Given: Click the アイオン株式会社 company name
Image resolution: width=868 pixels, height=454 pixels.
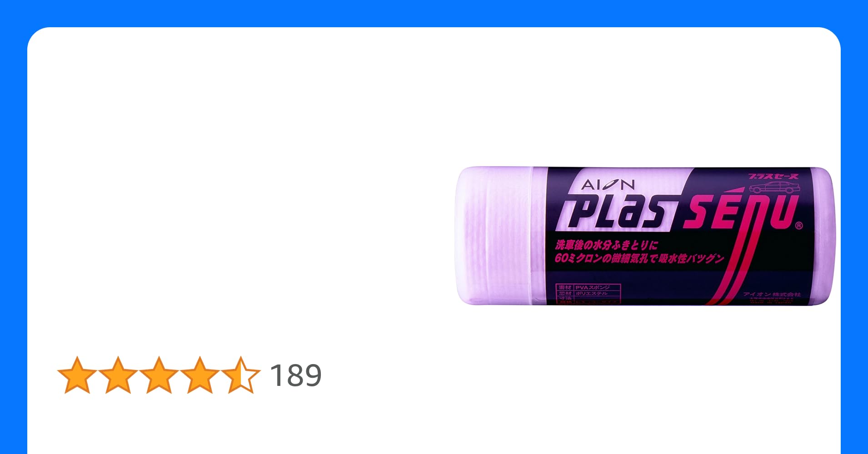Looking at the screenshot, I should pos(772,295).
